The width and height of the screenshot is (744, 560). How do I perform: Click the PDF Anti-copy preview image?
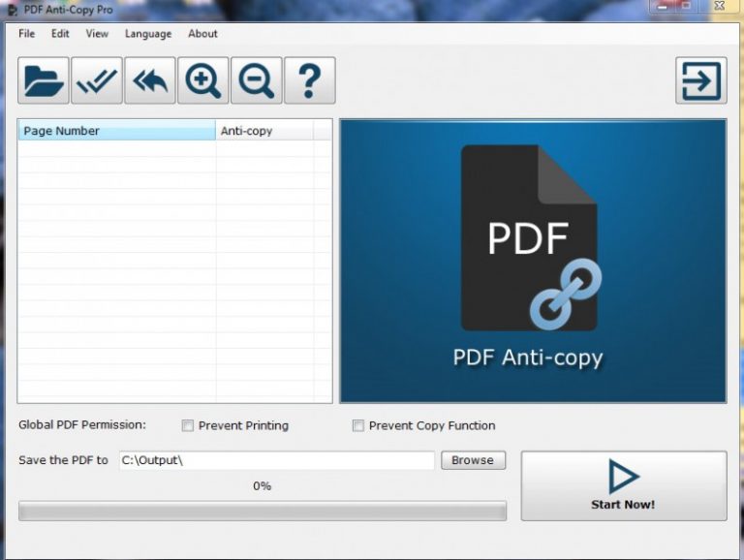[533, 261]
